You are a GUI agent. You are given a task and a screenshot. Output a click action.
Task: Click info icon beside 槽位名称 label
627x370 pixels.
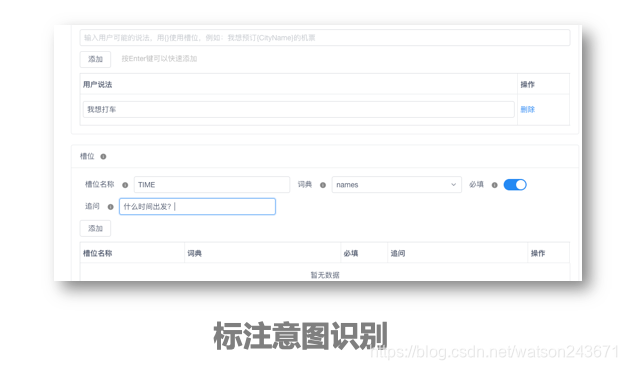pos(125,185)
